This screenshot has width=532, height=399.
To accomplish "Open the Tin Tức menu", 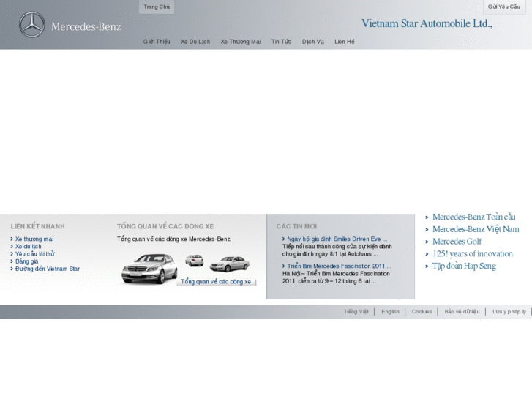I will (281, 42).
